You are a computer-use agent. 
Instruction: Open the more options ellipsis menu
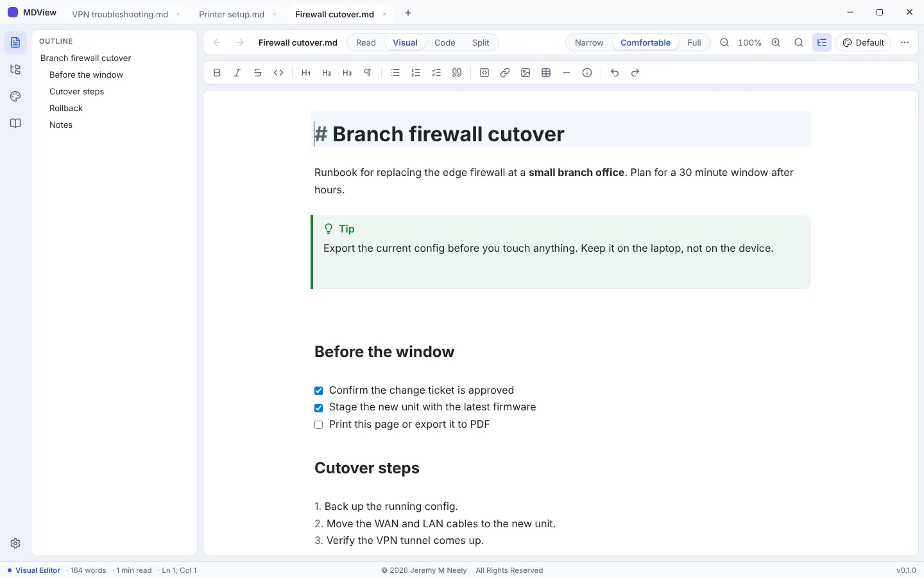pos(905,42)
